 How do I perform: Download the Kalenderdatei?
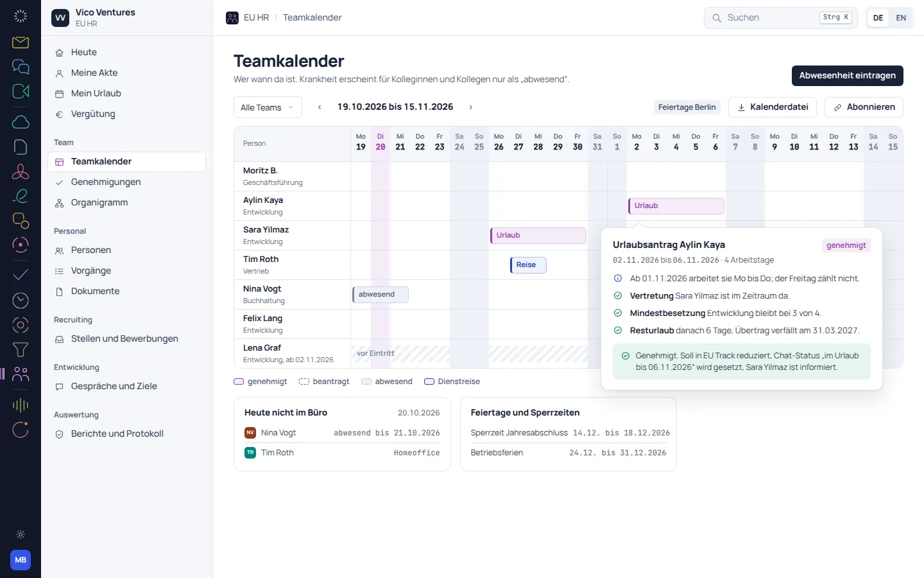coord(773,107)
